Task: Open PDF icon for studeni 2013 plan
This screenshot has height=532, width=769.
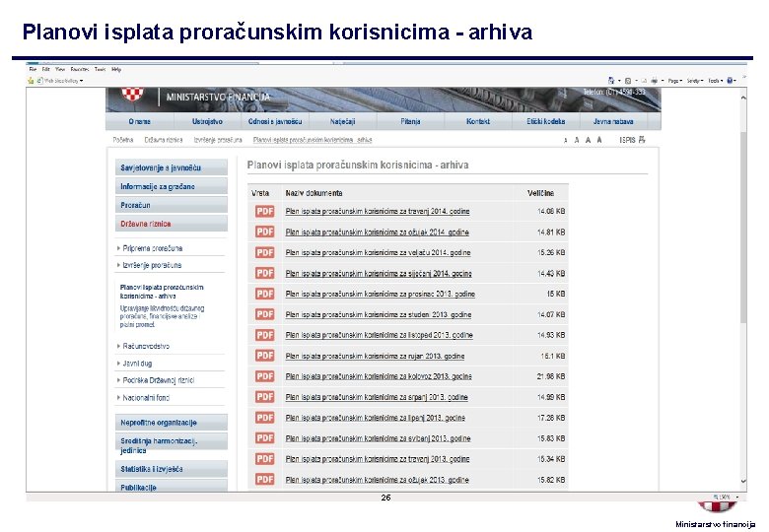Action: 264,314
